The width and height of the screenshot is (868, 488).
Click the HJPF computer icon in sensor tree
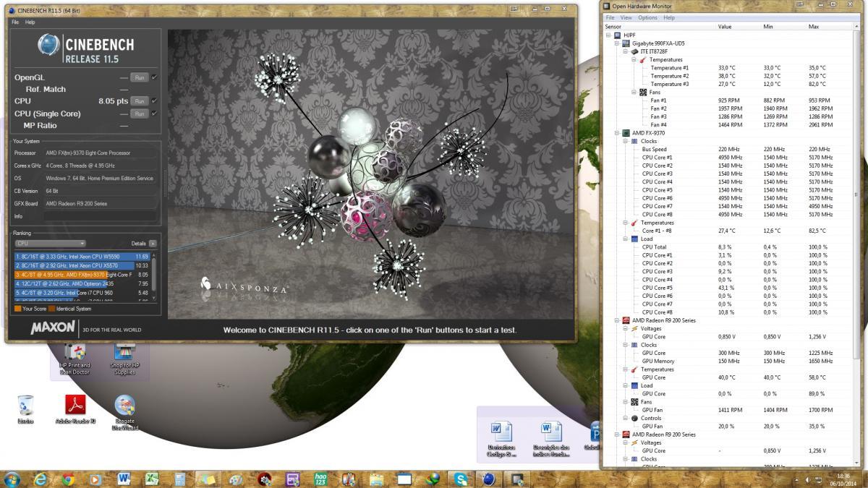617,35
